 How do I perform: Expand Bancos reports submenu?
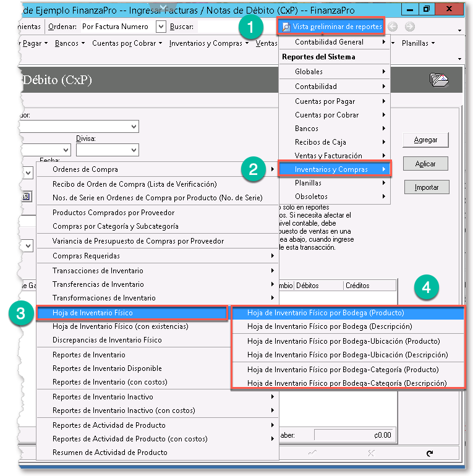335,129
